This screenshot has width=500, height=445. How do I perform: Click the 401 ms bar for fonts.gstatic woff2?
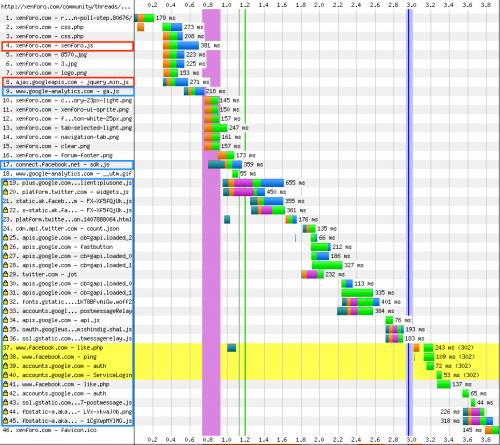click(361, 302)
